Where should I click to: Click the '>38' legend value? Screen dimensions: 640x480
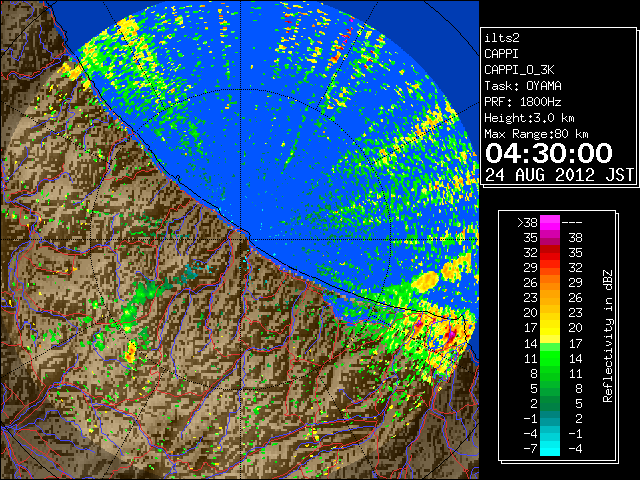(527, 223)
